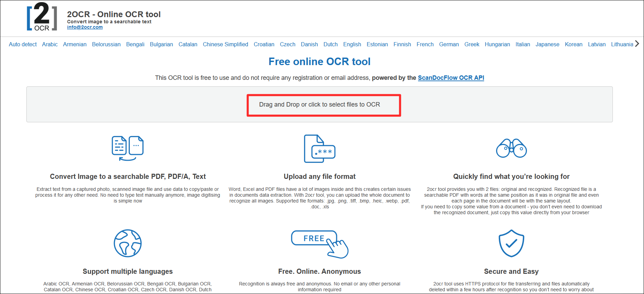Pick Bulgarian language link

[161, 44]
